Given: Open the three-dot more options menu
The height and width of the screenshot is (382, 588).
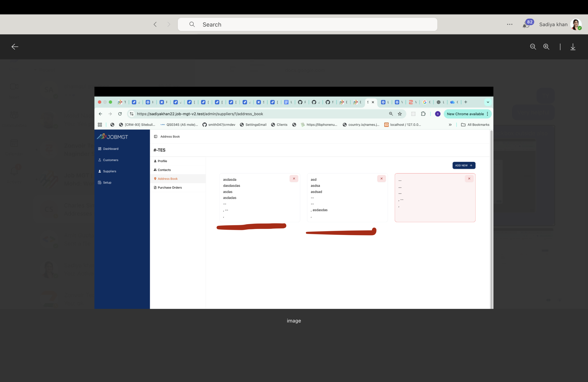Looking at the screenshot, I should [x=509, y=24].
